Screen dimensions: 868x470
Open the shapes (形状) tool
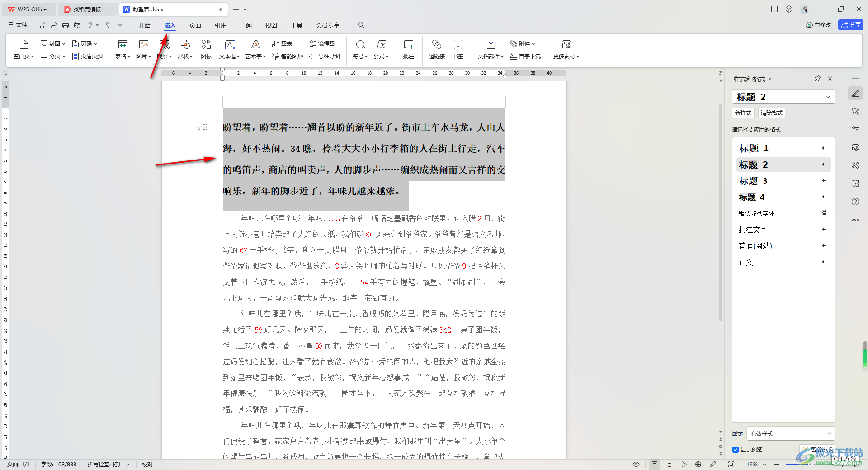click(x=185, y=49)
